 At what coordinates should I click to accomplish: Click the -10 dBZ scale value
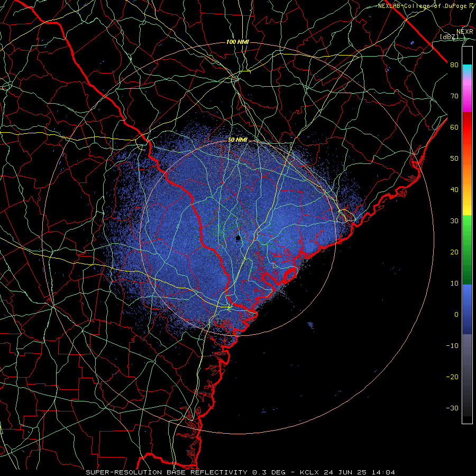pyautogui.click(x=452, y=346)
